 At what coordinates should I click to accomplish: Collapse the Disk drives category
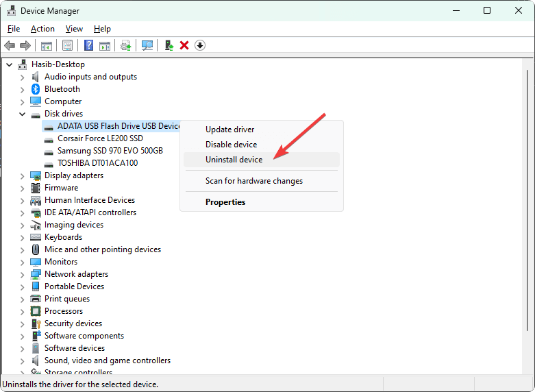[x=22, y=114]
